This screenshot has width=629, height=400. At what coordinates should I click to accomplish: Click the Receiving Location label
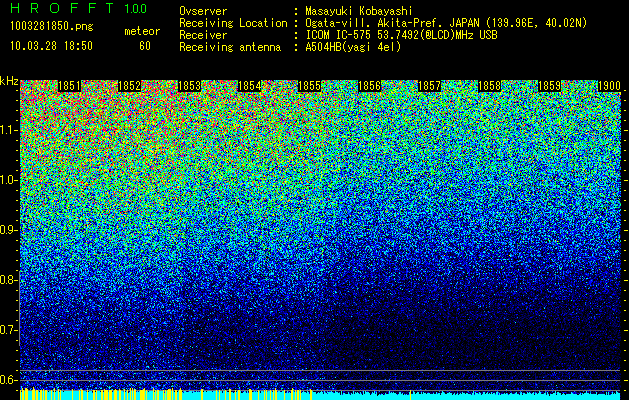(x=233, y=23)
